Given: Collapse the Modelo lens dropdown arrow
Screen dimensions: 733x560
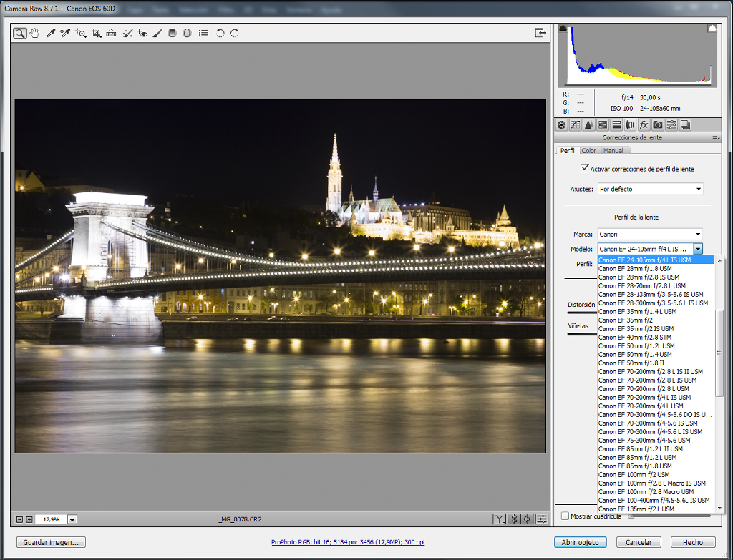Looking at the screenshot, I should coord(698,249).
